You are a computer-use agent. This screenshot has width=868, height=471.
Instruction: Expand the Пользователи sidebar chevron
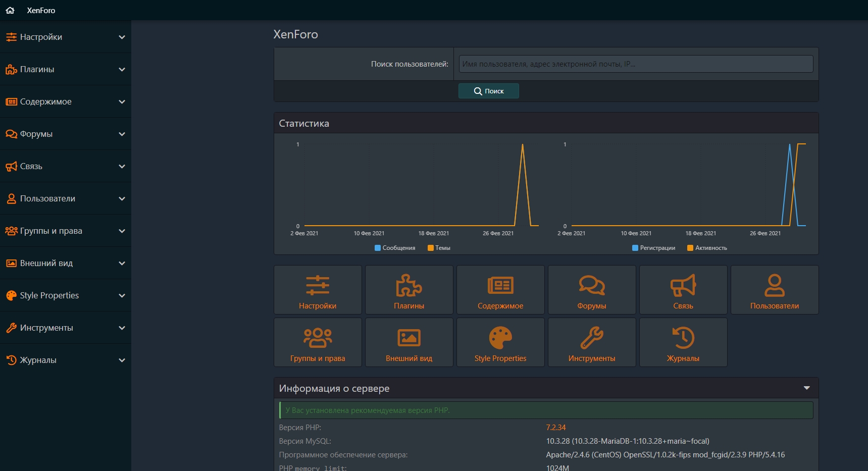(122, 198)
